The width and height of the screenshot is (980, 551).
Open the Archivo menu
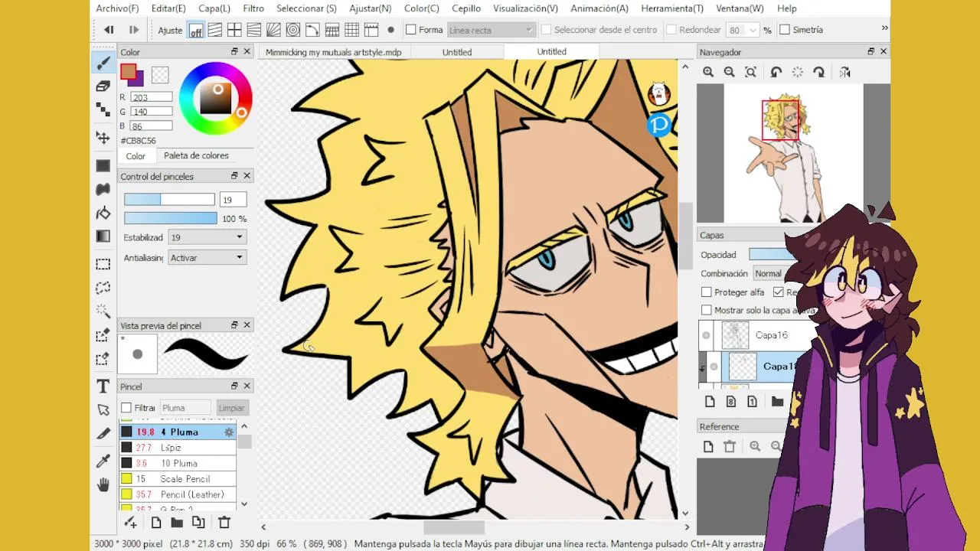point(117,8)
